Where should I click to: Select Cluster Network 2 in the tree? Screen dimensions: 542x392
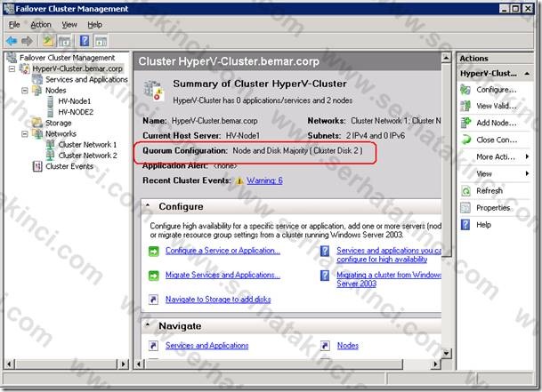click(88, 156)
